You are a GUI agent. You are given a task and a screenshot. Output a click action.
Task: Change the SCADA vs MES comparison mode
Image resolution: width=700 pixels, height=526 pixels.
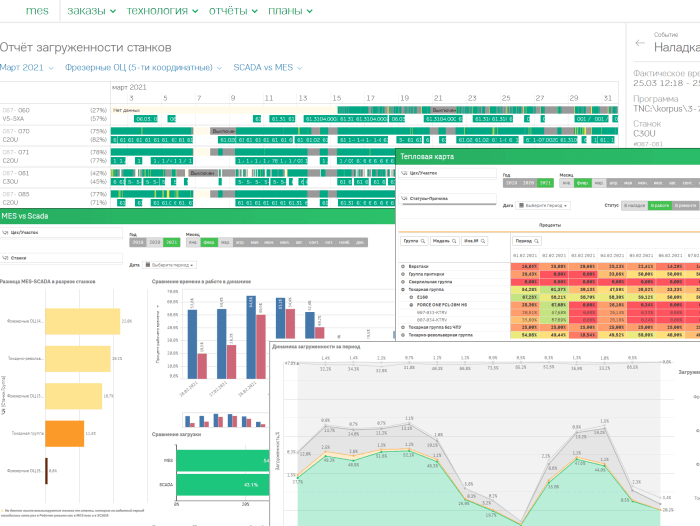266,67
